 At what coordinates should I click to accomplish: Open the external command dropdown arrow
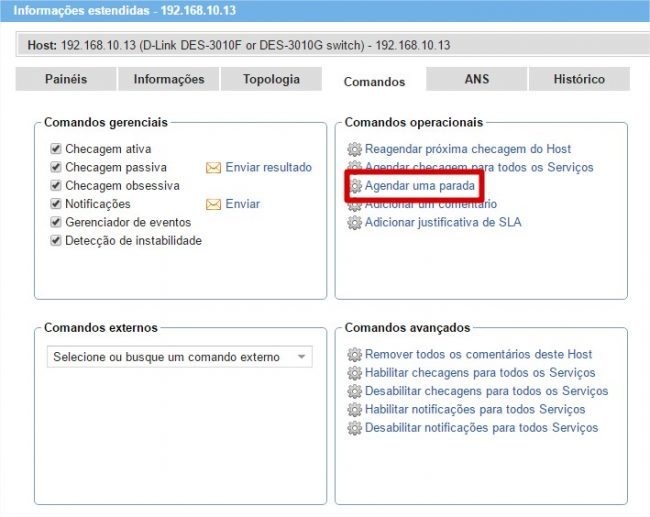click(301, 357)
